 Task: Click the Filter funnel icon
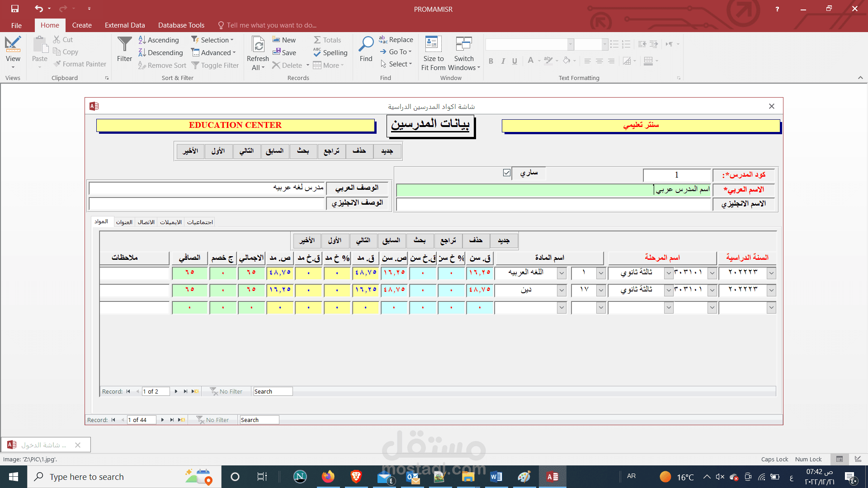click(124, 50)
